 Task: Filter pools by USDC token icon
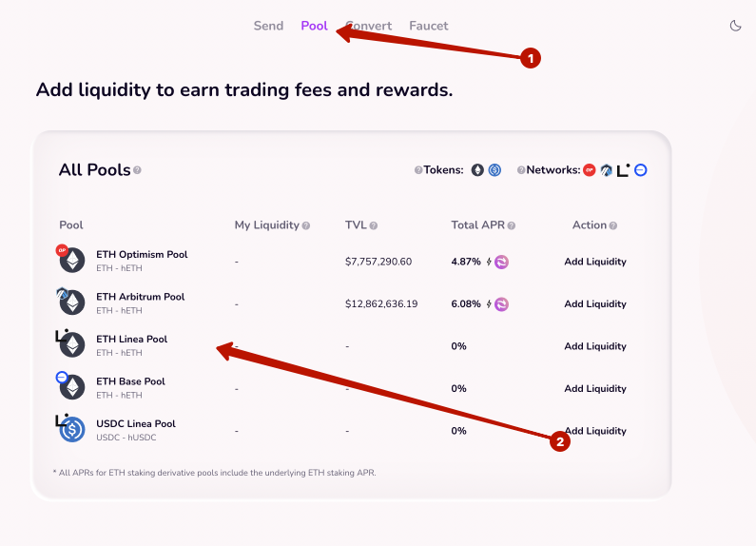tap(494, 170)
